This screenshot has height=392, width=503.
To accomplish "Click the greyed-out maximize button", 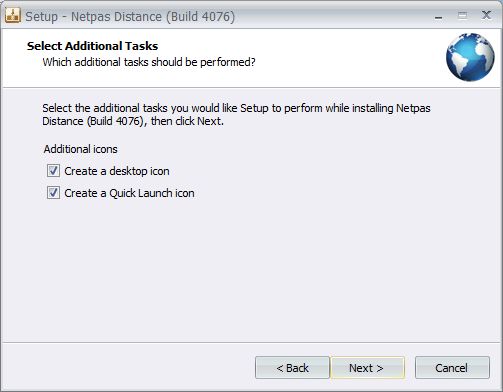I will (462, 16).
